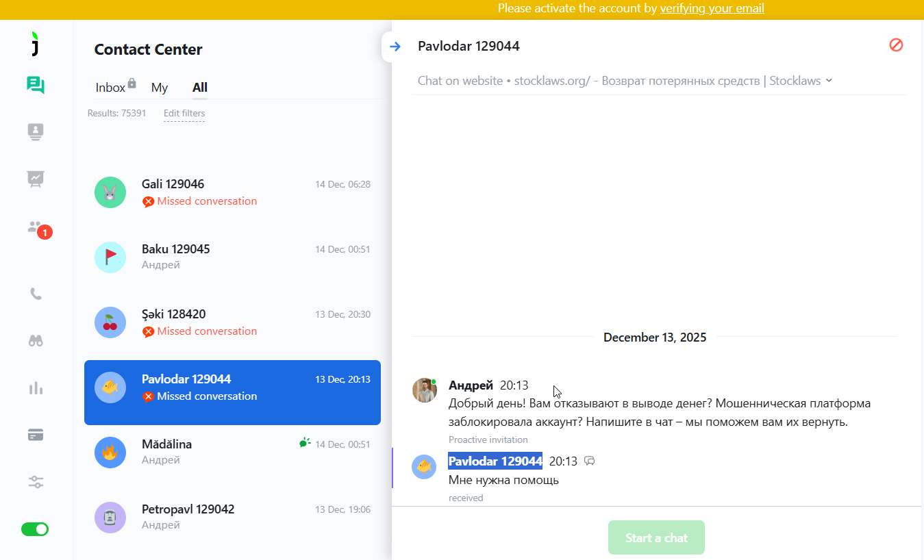Open the presentation chart sidebar icon
924x560 pixels.
pos(36,179)
